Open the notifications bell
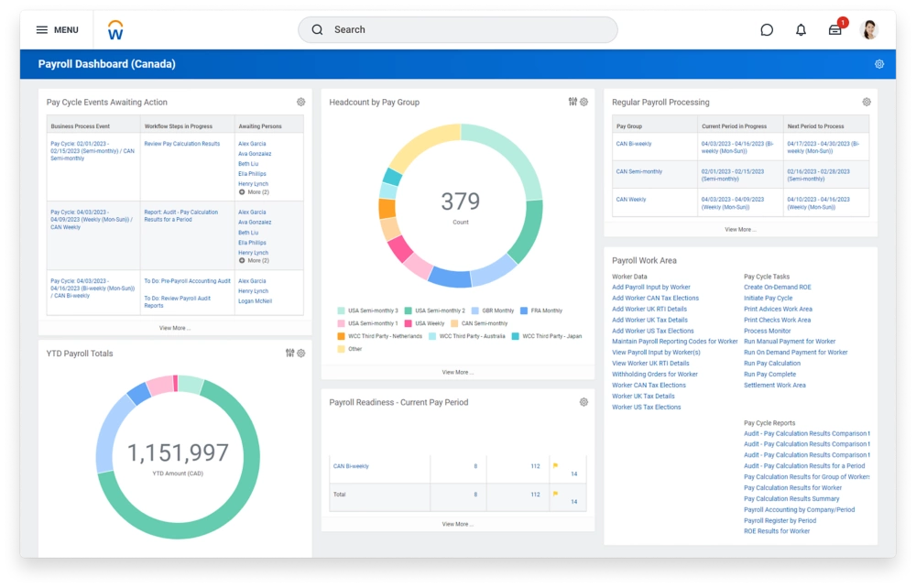Image resolution: width=916 pixels, height=588 pixels. (x=801, y=30)
